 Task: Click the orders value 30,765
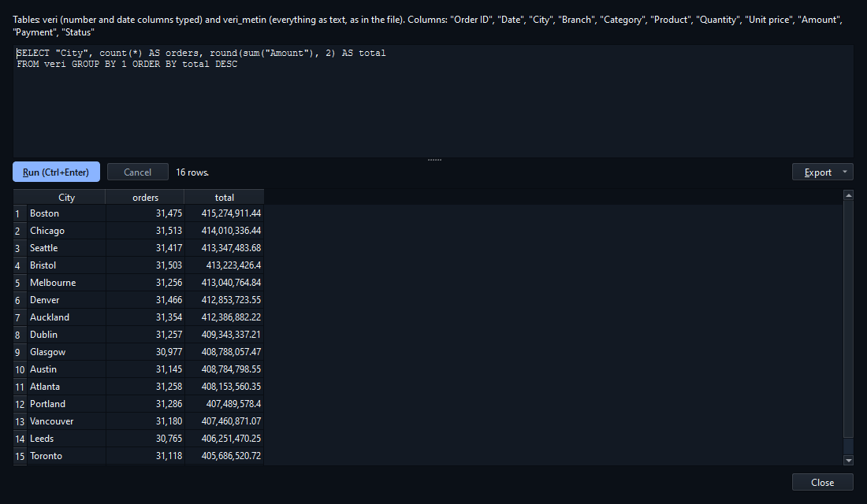point(146,438)
